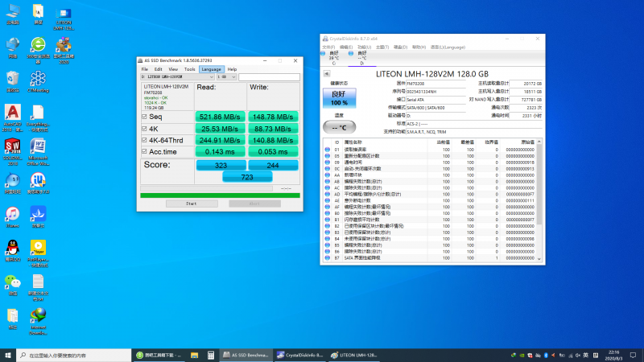Open the blue smiley-ball app desktop icon

(13, 183)
